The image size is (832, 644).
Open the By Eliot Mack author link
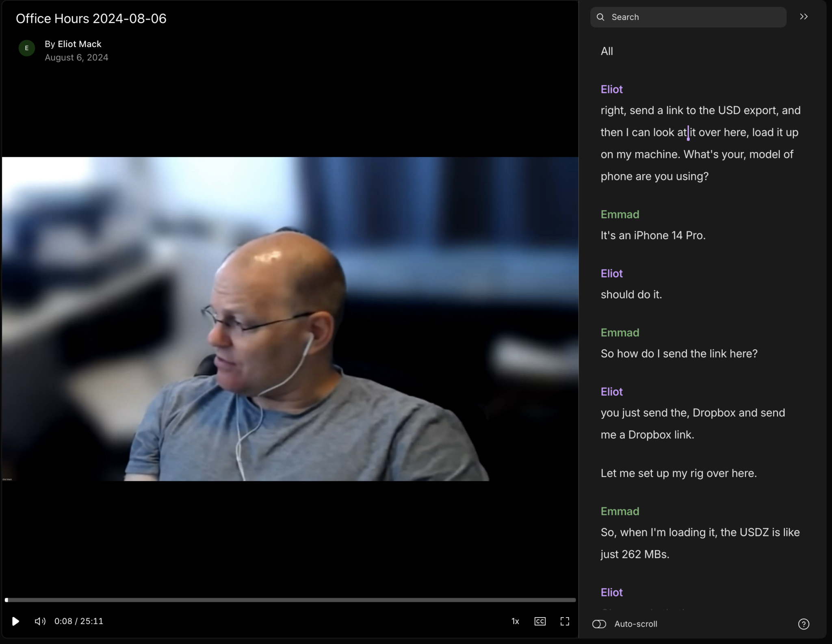coord(73,44)
